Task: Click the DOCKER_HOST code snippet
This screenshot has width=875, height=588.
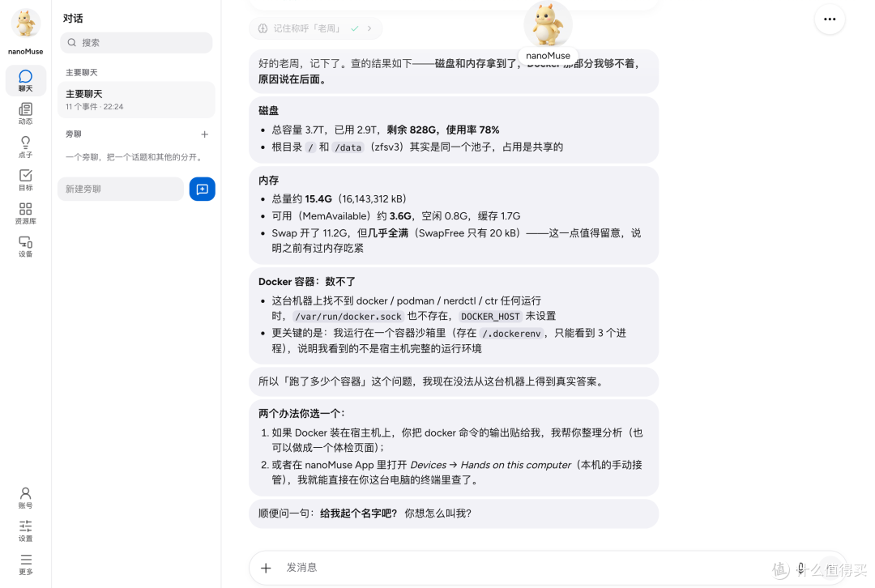Action: coord(490,317)
